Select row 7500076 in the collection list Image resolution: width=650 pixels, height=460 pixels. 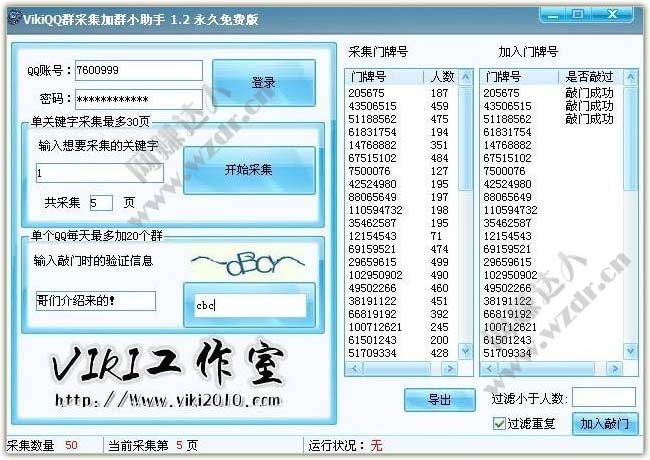tap(402, 171)
